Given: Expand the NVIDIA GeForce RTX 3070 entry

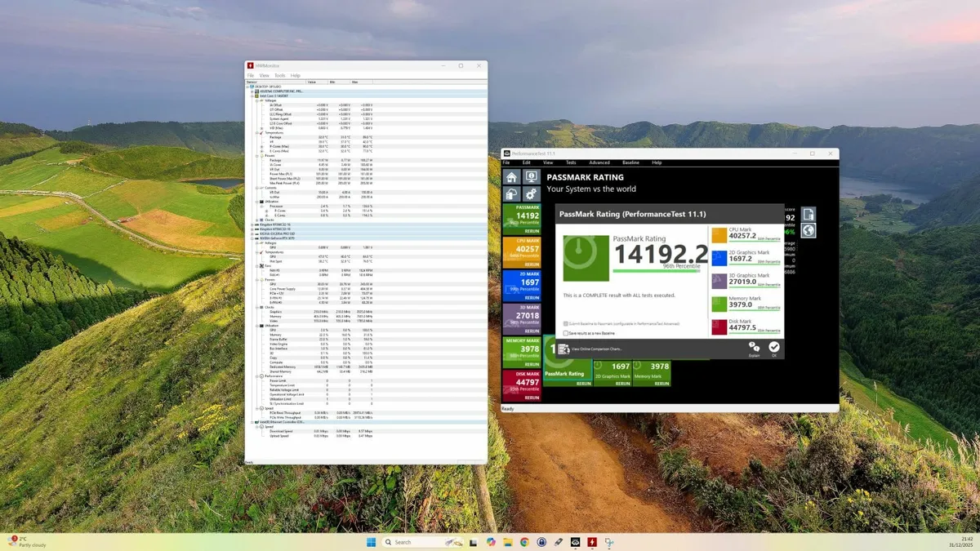Looking at the screenshot, I should click(x=251, y=238).
